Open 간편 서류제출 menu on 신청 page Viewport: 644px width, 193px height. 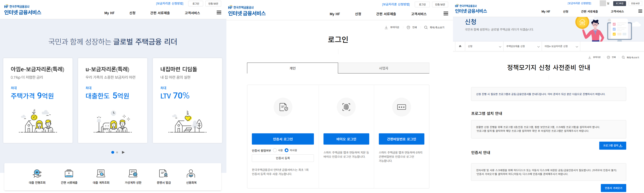(x=589, y=11)
